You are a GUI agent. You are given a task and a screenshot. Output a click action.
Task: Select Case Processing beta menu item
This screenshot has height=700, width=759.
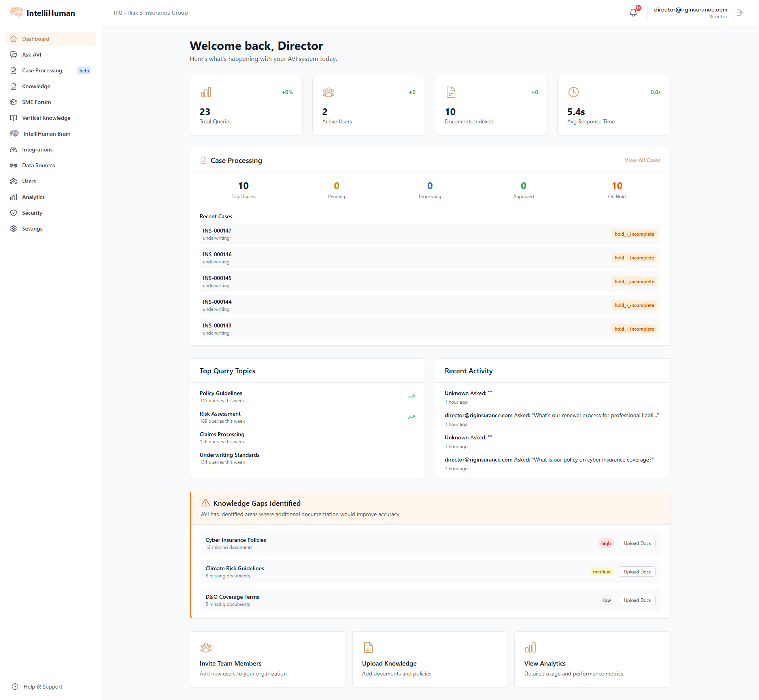(x=42, y=70)
